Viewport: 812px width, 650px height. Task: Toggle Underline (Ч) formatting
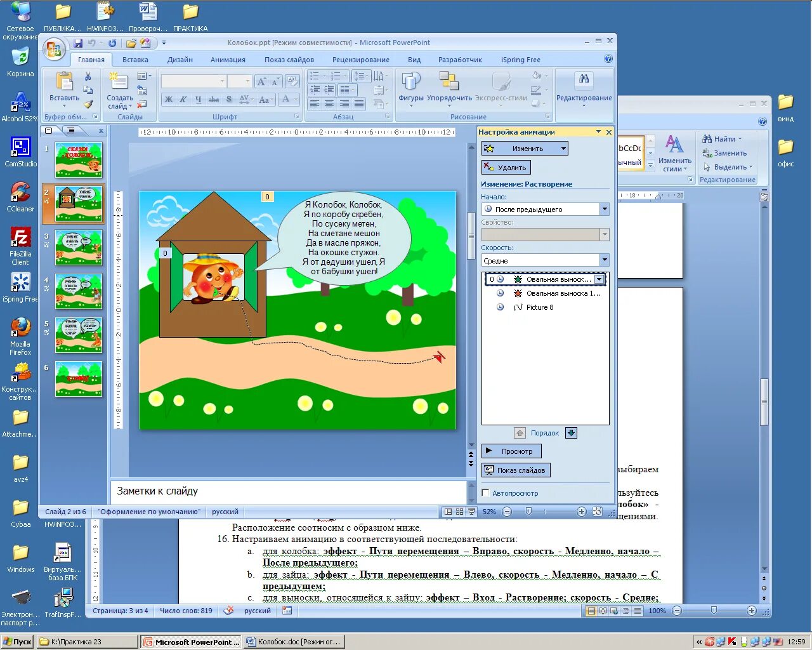coord(198,99)
